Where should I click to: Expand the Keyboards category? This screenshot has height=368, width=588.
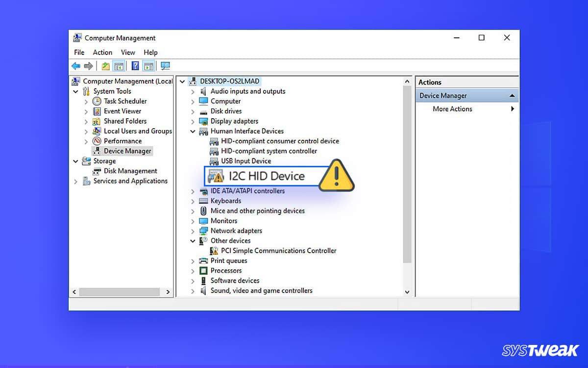[193, 201]
